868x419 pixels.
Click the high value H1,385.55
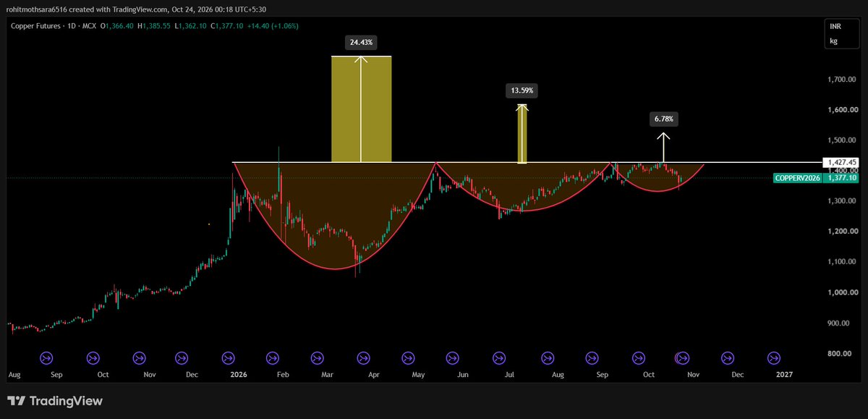[x=153, y=26]
